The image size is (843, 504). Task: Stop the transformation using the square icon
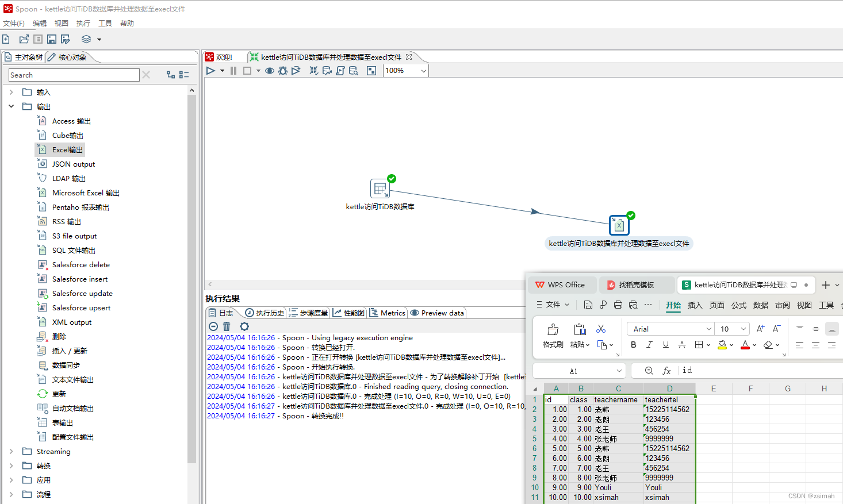pyautogui.click(x=247, y=71)
